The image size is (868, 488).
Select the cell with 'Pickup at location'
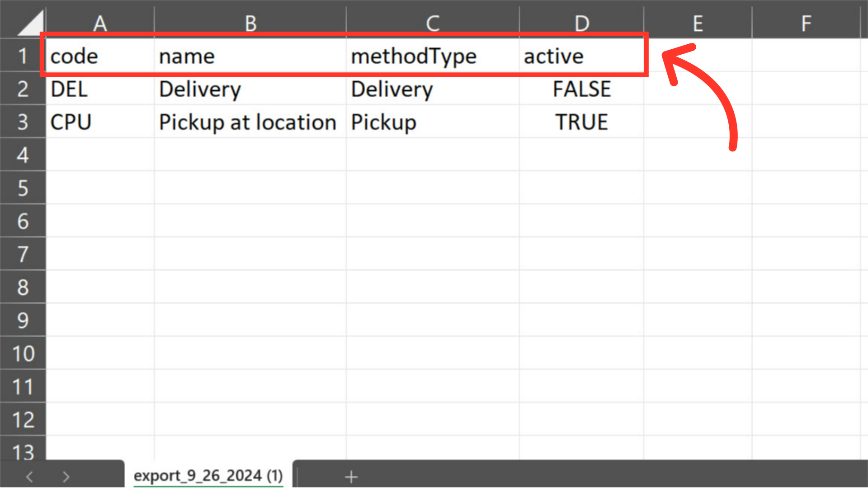(x=250, y=122)
